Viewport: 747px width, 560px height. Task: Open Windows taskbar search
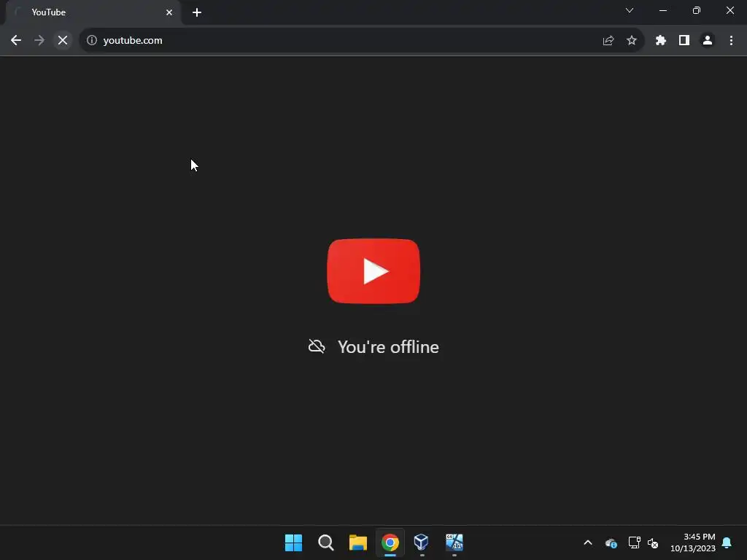coord(326,542)
